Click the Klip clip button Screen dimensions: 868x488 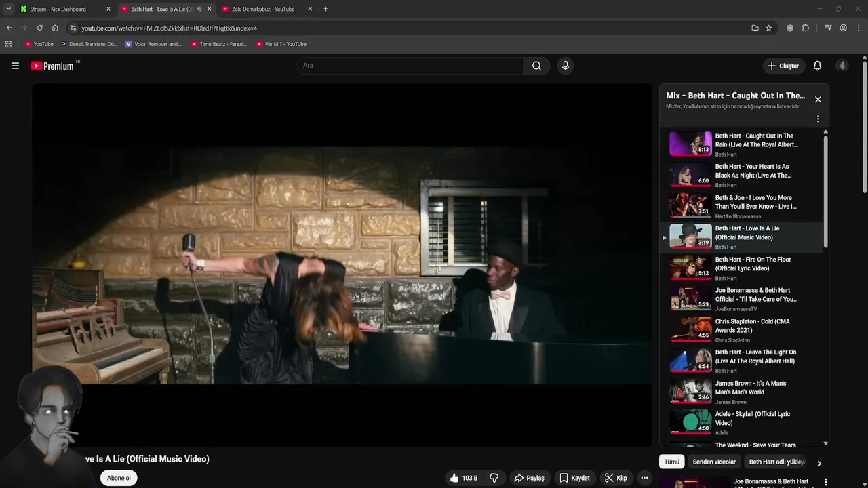pos(616,478)
